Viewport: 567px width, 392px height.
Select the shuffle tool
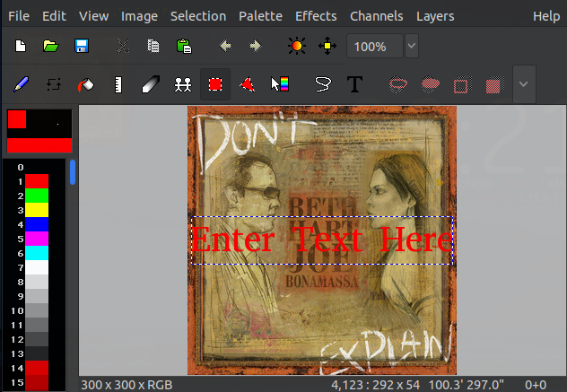coord(54,84)
